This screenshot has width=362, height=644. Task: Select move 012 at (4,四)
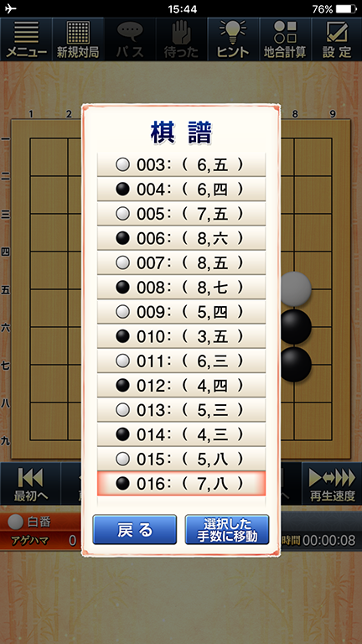click(x=181, y=386)
